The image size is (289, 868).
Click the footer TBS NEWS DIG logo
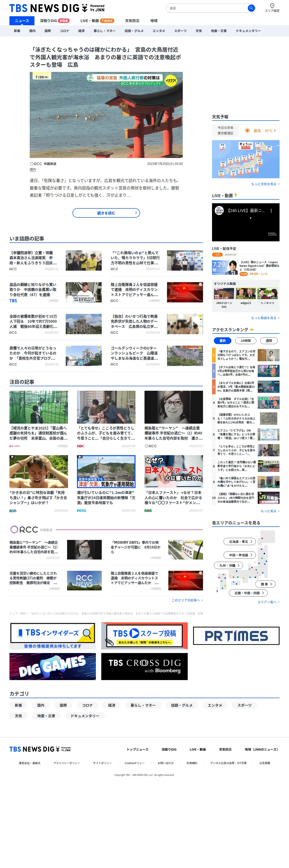tap(40, 749)
